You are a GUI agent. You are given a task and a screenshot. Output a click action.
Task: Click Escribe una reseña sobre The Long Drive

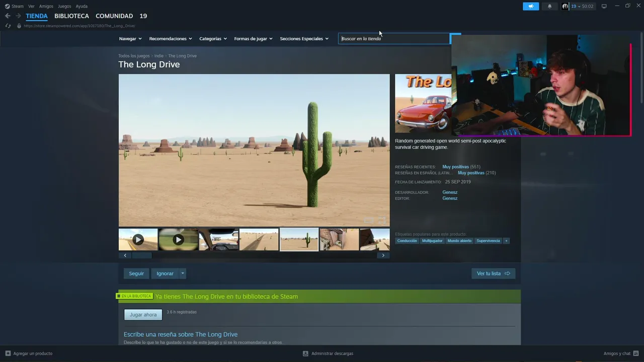(x=181, y=334)
